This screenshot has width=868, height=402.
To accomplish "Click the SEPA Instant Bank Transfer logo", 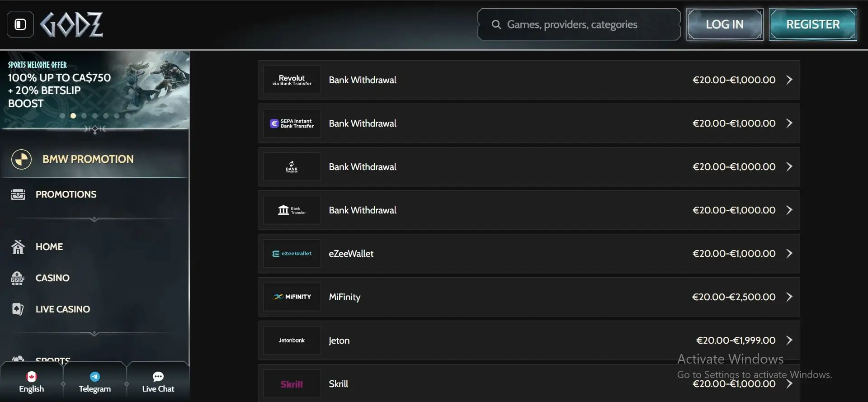I will coord(292,123).
